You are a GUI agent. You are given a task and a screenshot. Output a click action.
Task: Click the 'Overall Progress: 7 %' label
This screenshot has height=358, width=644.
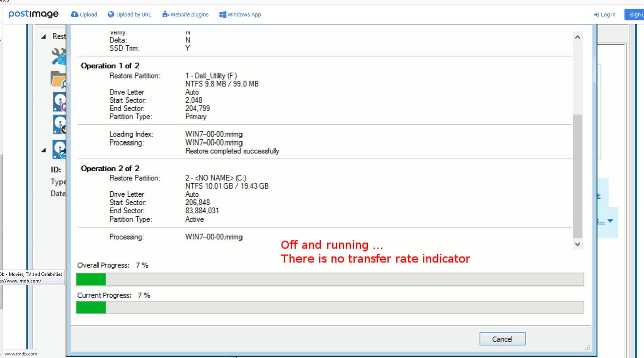pyautogui.click(x=113, y=265)
